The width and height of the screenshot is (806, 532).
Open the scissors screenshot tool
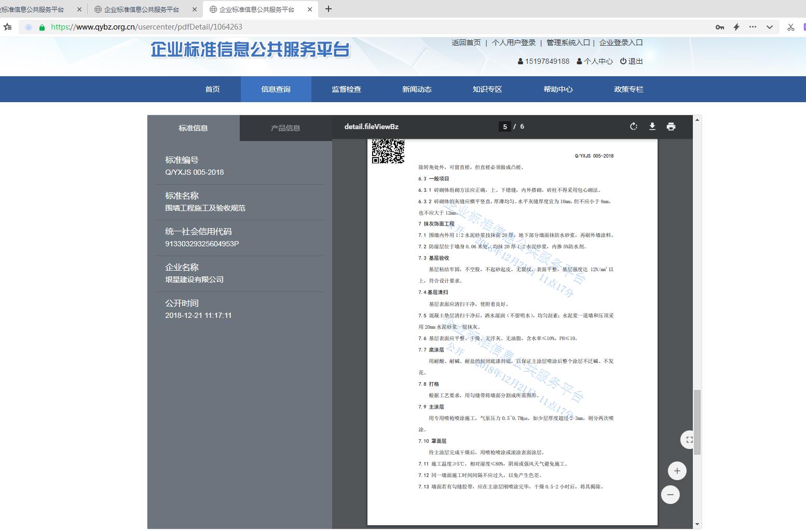point(791,27)
